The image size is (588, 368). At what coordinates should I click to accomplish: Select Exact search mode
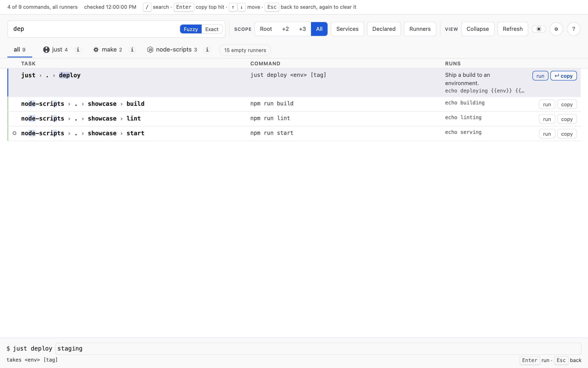212,29
